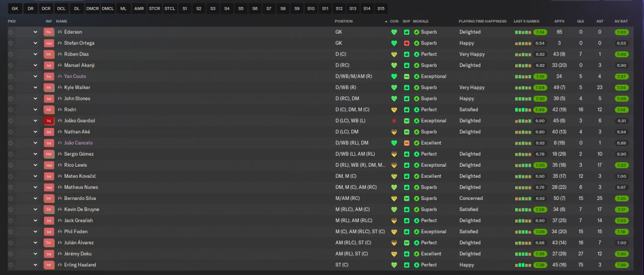644x275 pixels.
Task: Click Erling Haaland's morale arrow icon
Action: click(x=417, y=264)
